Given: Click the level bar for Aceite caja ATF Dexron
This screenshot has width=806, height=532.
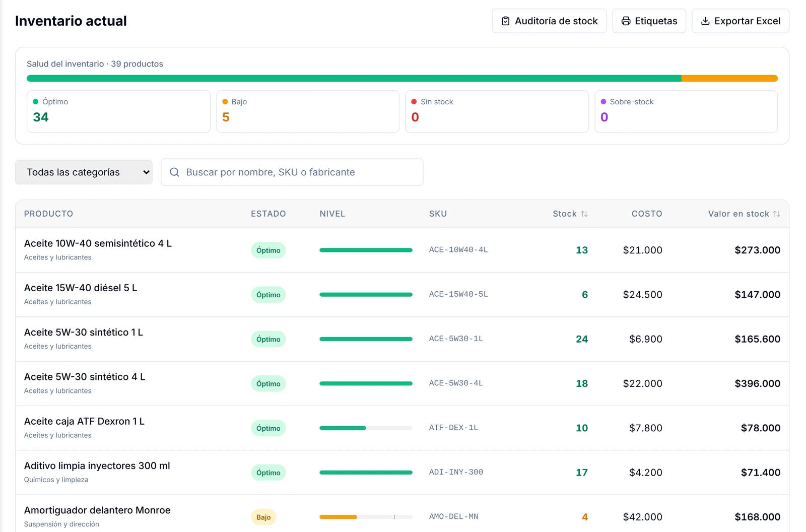Looking at the screenshot, I should point(366,428).
